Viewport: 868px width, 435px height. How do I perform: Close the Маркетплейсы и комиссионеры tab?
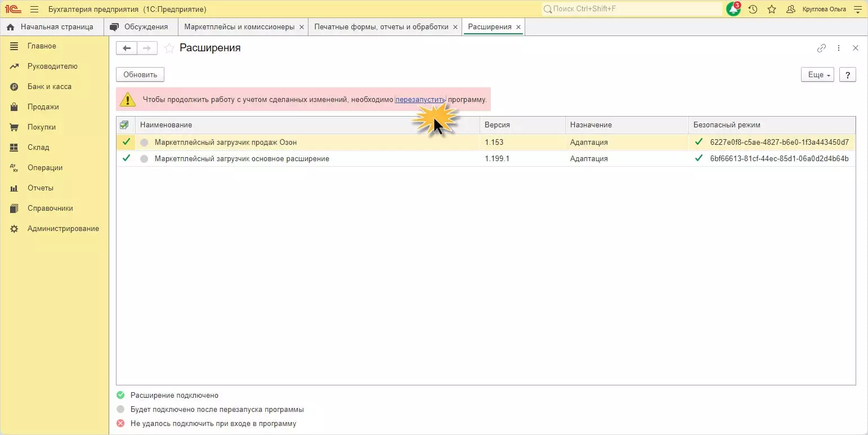(302, 27)
